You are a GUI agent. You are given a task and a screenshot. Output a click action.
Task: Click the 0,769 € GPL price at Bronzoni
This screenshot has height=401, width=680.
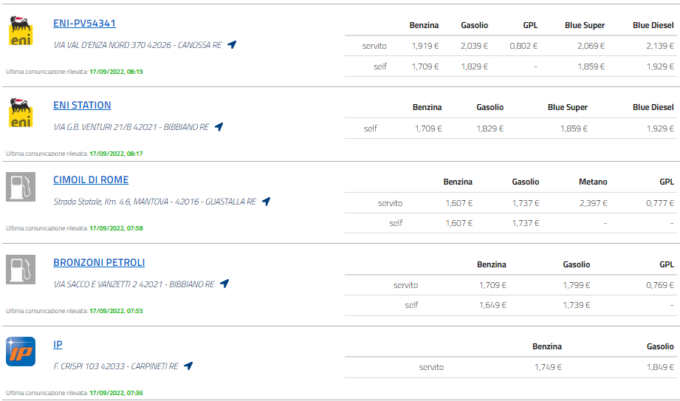[x=660, y=285]
